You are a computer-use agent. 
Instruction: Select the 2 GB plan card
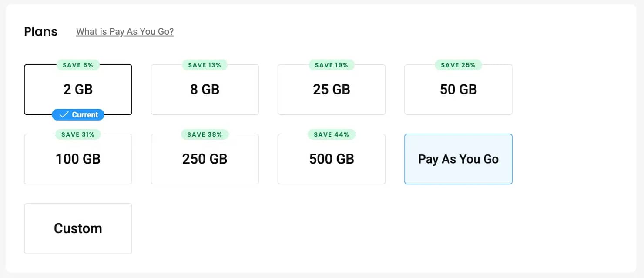tap(78, 90)
